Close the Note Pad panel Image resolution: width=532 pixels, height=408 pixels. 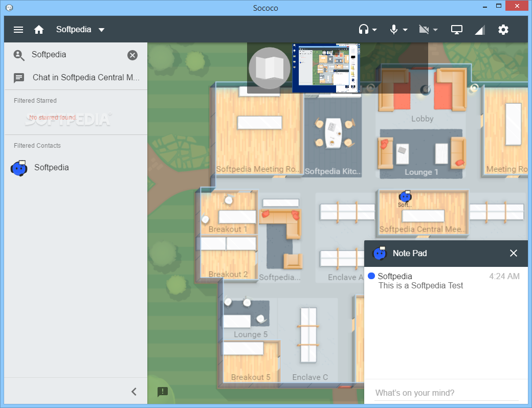click(514, 254)
